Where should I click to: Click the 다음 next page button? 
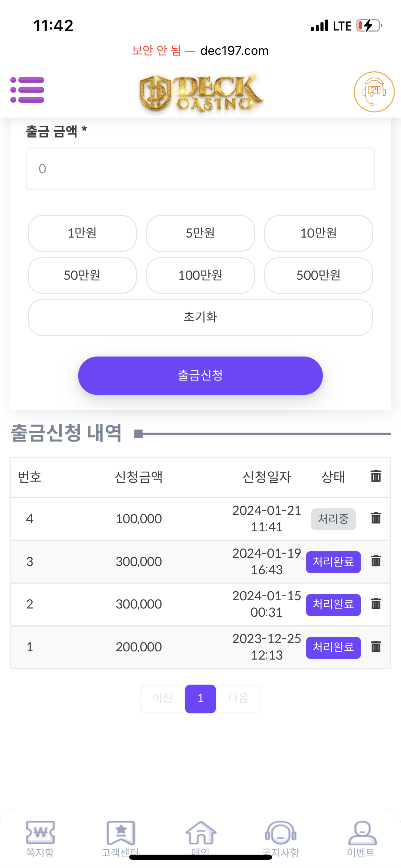click(238, 698)
